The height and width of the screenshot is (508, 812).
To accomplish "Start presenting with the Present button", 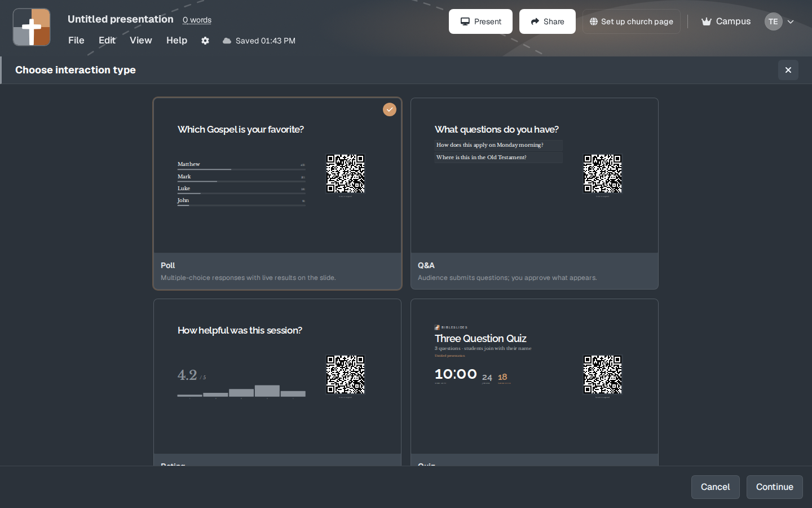I will click(x=480, y=21).
